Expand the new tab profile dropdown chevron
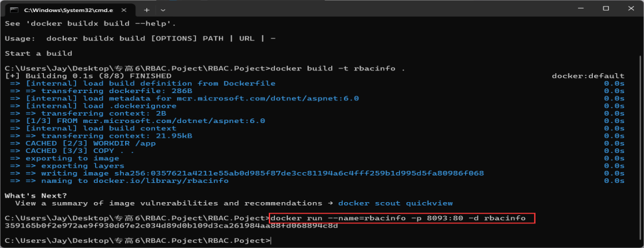The height and width of the screenshot is (248, 644). [163, 9]
